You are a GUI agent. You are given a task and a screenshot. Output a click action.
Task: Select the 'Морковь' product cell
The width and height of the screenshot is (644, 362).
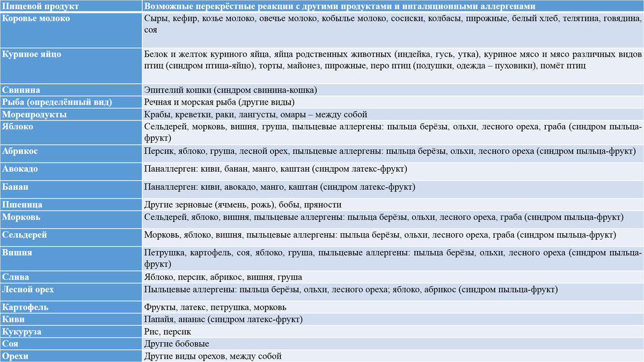(71, 220)
